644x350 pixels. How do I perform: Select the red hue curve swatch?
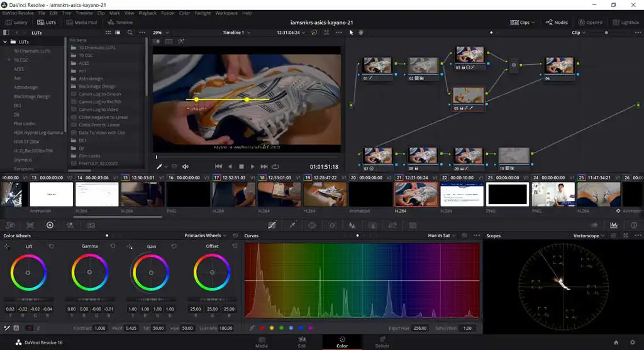pyautogui.click(x=262, y=328)
